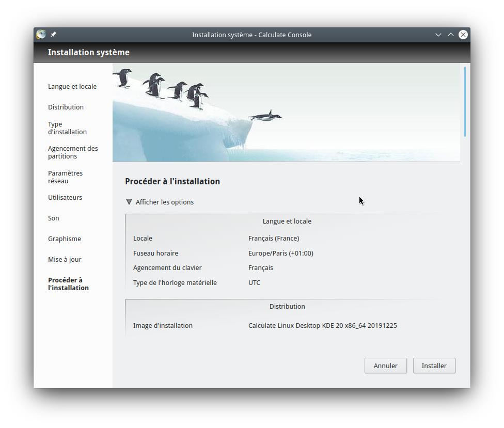Minimize window with the down chevron icon
Screen dimensions: 504x428
coord(438,35)
